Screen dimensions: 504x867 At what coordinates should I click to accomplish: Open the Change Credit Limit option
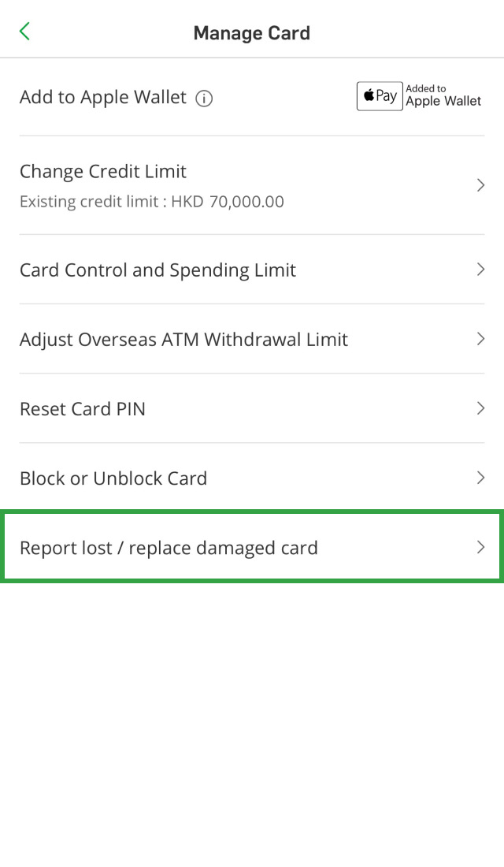pyautogui.click(x=103, y=172)
